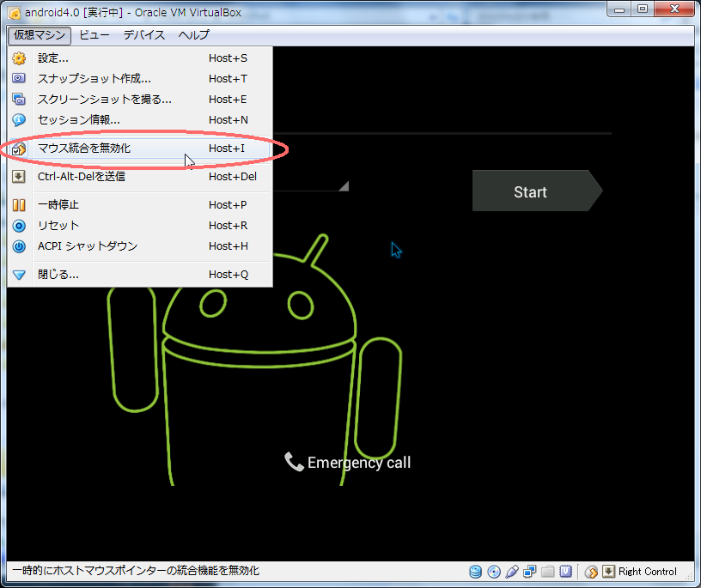Choose スナップショット作成 from the menu
This screenshot has height=588, width=701.
[139, 79]
